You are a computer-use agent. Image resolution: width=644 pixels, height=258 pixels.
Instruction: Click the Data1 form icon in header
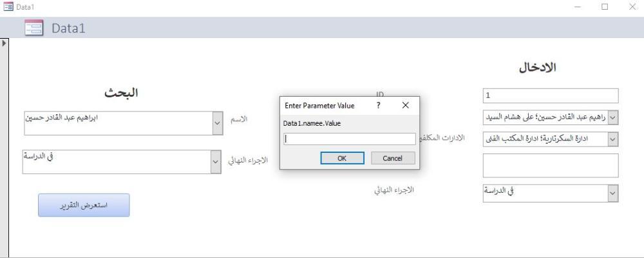[33, 28]
